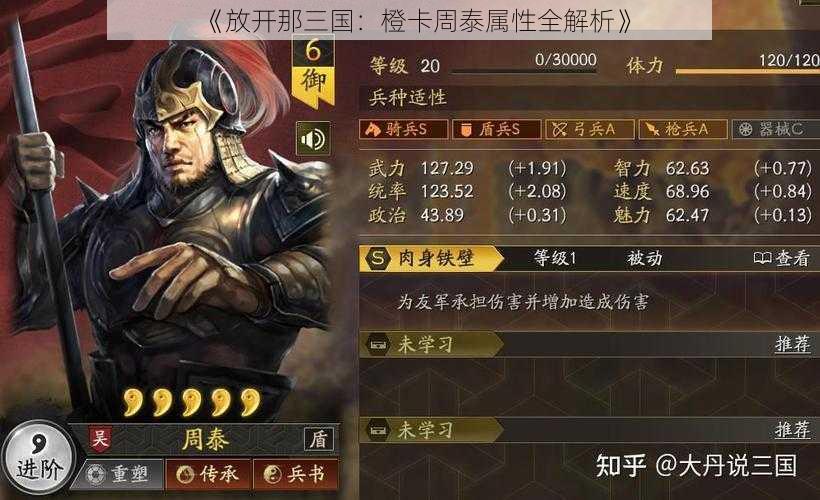This screenshot has height=500, width=820.
Task: Select the 骑兵S cavalry aptitude icon
Action: coord(403,129)
